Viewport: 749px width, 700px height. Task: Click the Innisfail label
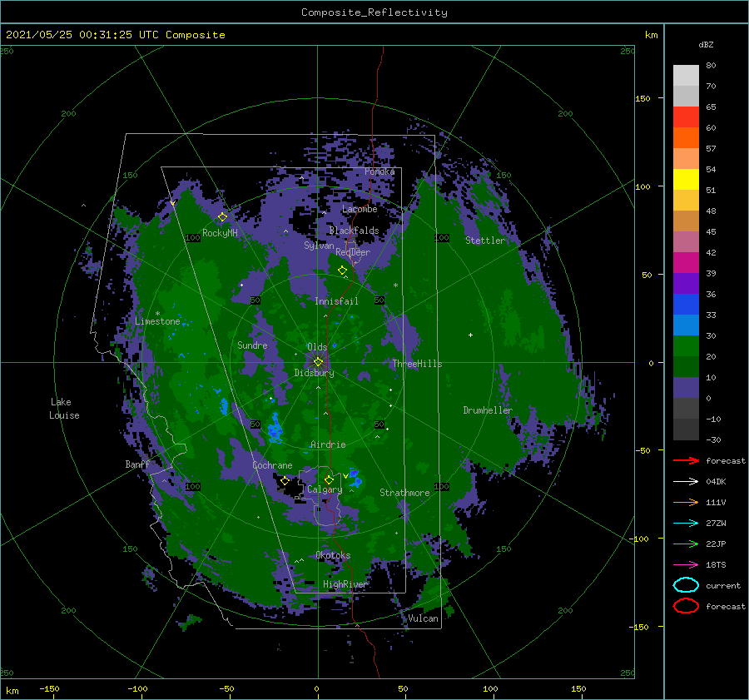[x=336, y=301]
